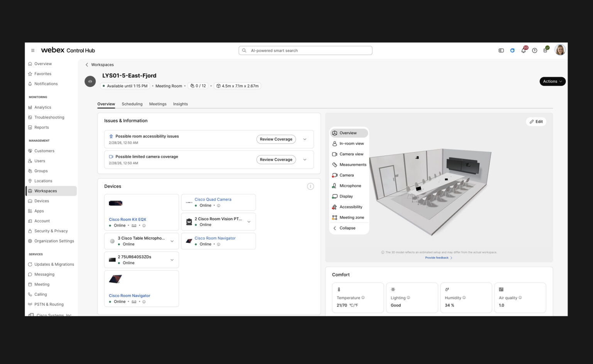The image size is (593, 364).
Task: Go to Devices in the sidebar
Action: [42, 201]
